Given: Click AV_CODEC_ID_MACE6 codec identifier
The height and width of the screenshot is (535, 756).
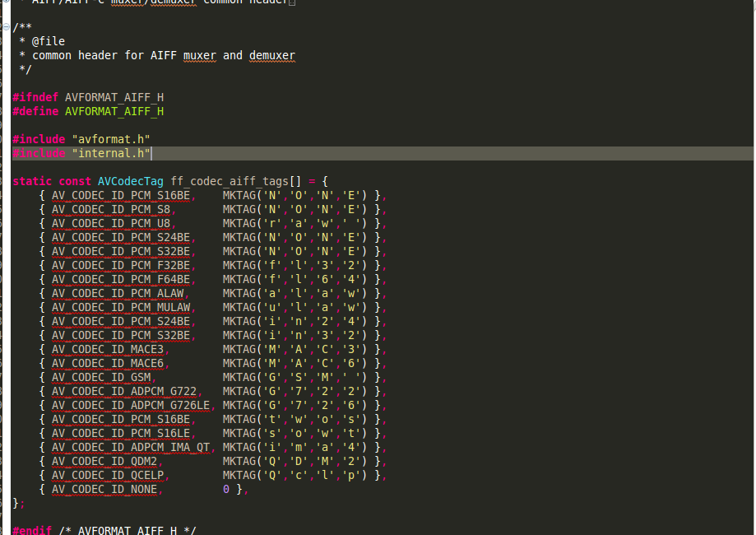Looking at the screenshot, I should pyautogui.click(x=108, y=363).
